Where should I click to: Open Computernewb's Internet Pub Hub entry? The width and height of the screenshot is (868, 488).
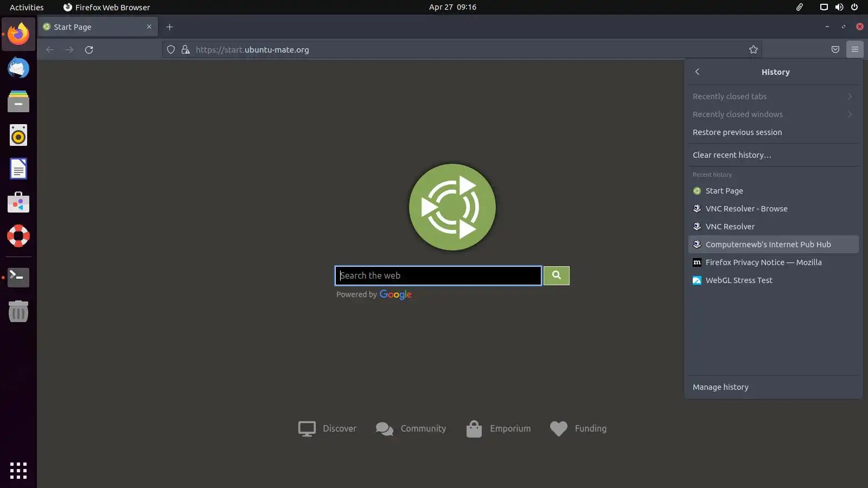coord(774,245)
